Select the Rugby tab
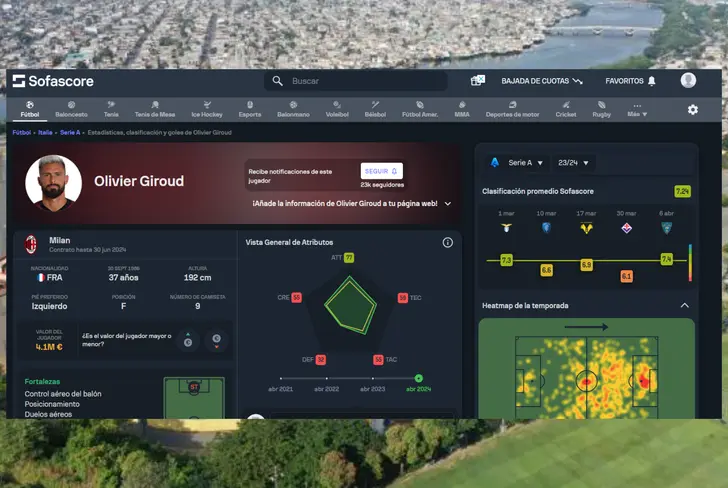The image size is (728, 488). pos(602,110)
